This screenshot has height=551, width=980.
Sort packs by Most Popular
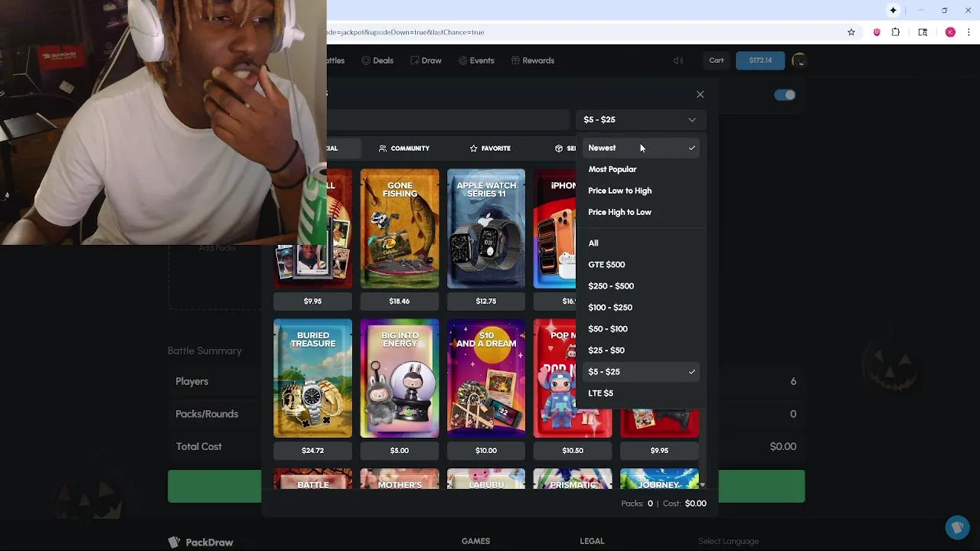pyautogui.click(x=639, y=169)
